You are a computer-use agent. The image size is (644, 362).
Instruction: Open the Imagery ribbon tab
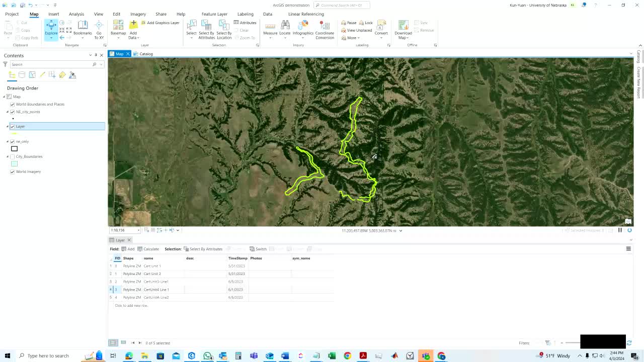pyautogui.click(x=138, y=14)
